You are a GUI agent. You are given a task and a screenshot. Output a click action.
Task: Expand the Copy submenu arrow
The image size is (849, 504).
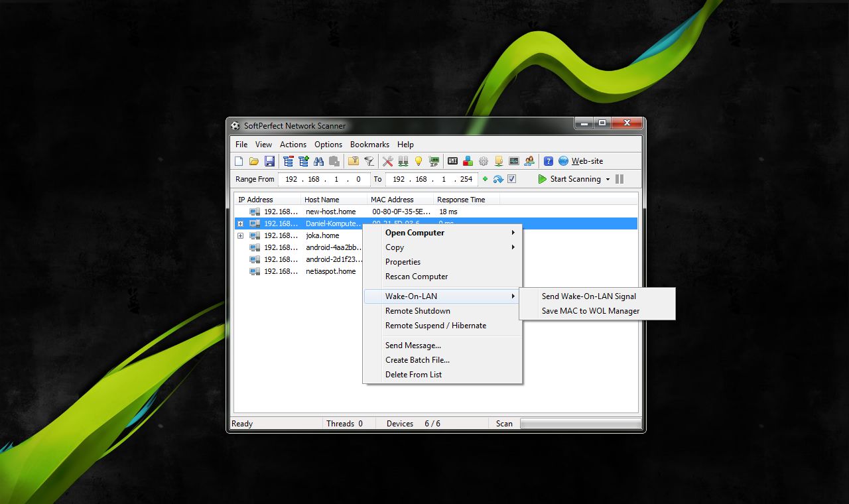513,247
